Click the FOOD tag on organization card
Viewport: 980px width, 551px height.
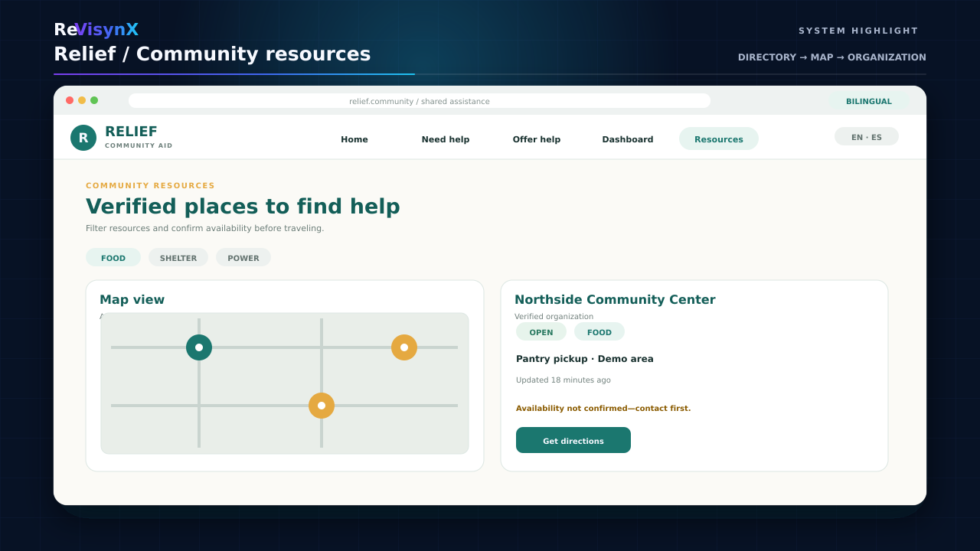pyautogui.click(x=599, y=332)
